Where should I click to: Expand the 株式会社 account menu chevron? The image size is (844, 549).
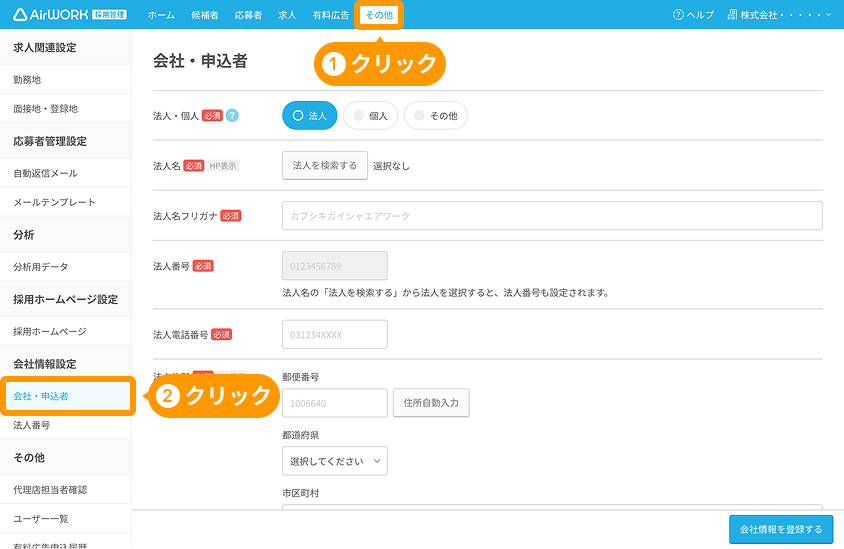point(828,15)
